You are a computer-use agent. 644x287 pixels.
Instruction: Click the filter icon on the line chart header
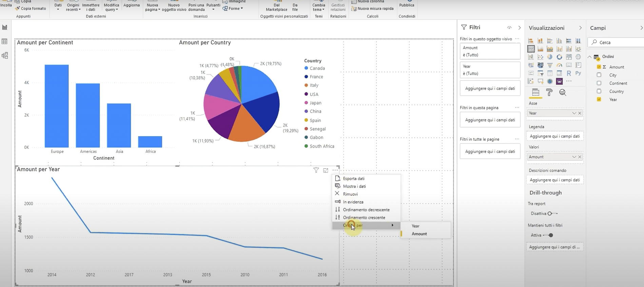[x=316, y=170]
